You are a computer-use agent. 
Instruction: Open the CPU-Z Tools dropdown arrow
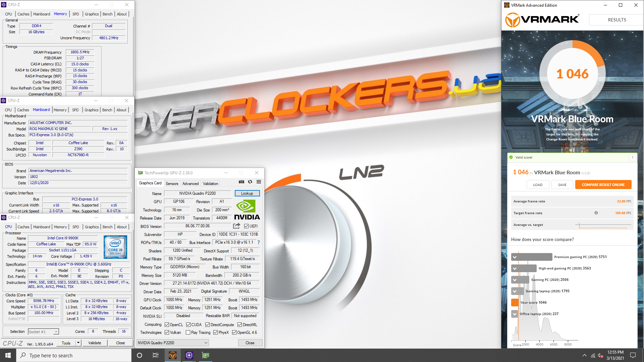tap(78, 343)
